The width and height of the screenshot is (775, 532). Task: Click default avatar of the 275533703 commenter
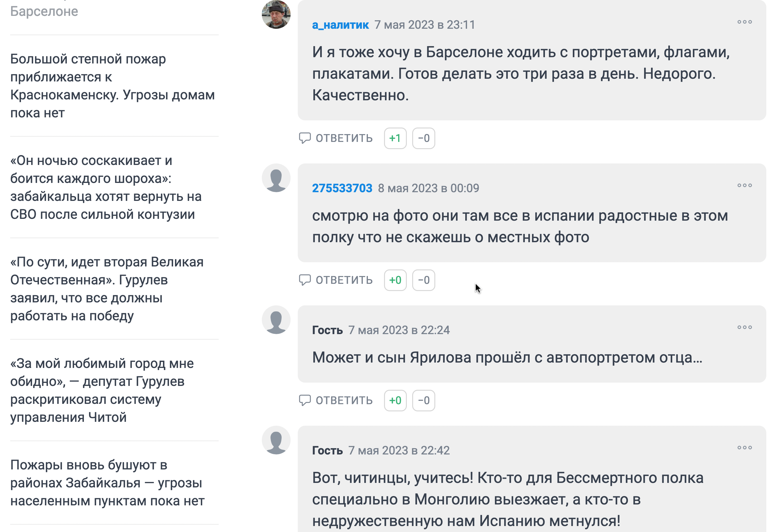pos(276,178)
